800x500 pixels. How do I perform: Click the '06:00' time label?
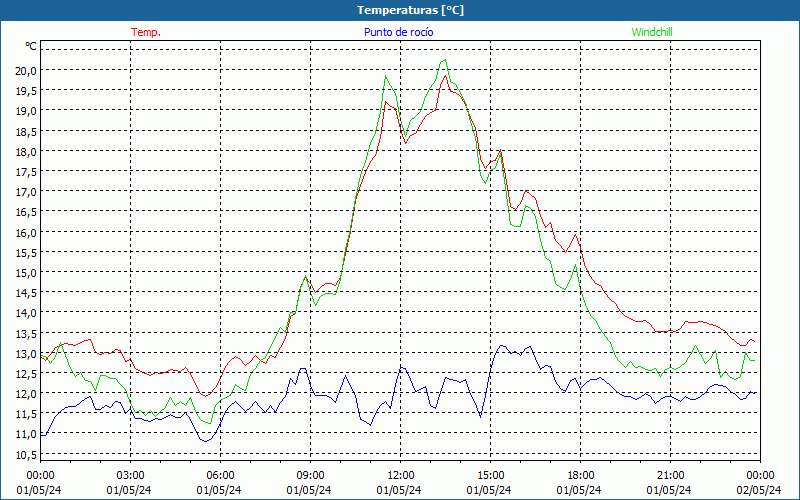point(220,476)
